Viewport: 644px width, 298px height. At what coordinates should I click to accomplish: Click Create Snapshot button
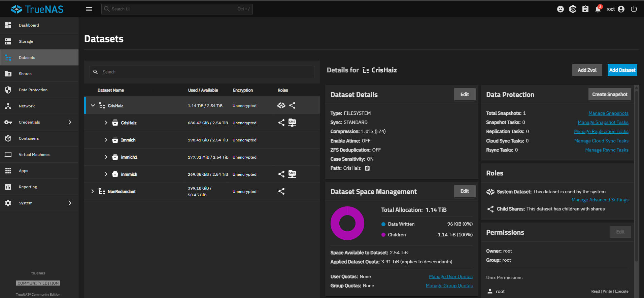click(609, 94)
